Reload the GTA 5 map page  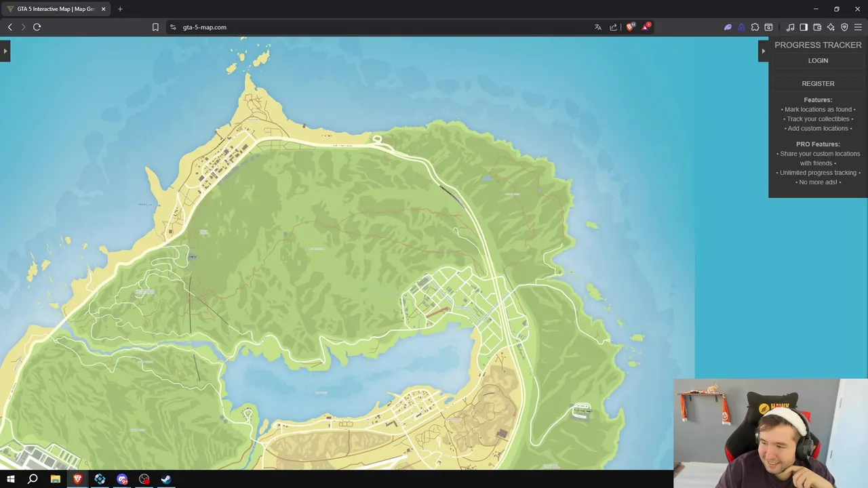37,27
